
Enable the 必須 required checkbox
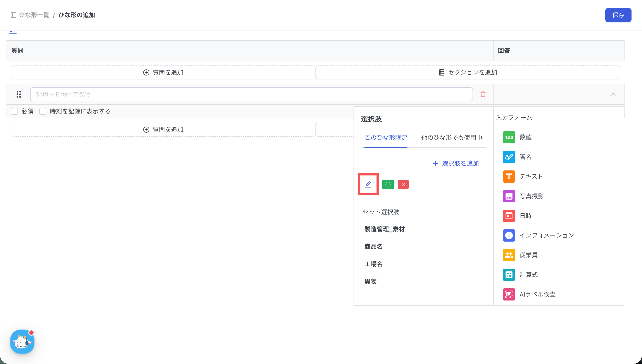point(14,111)
